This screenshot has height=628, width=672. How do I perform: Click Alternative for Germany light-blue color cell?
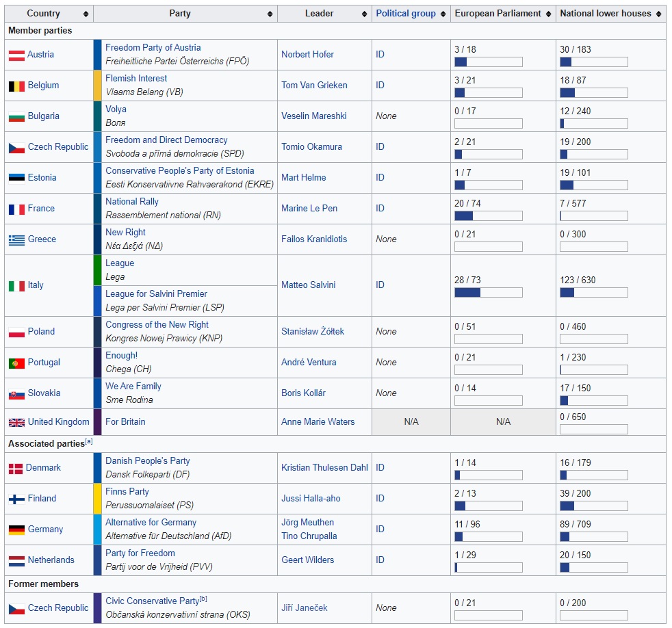pyautogui.click(x=98, y=530)
